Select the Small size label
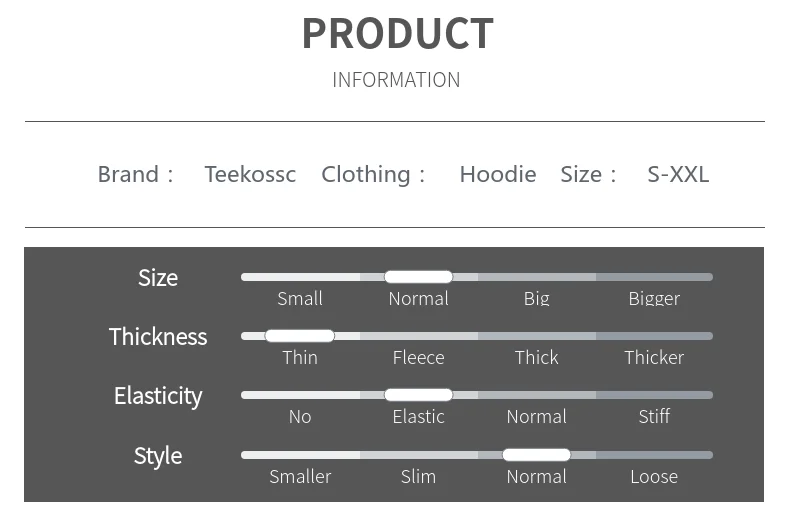 pos(300,298)
